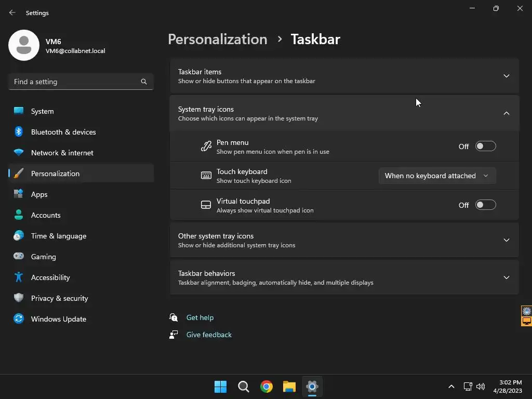Open the Touch keyboard dropdown
The width and height of the screenshot is (532, 399).
(437, 176)
